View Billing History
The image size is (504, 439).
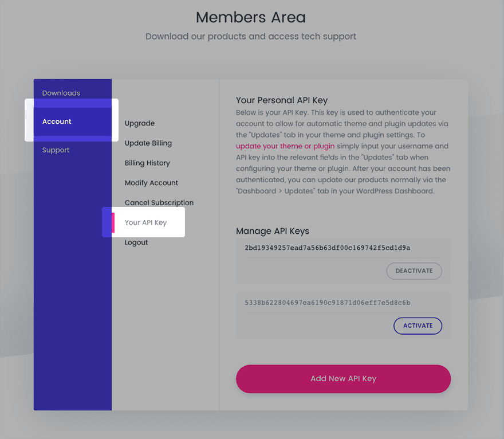[x=147, y=163]
